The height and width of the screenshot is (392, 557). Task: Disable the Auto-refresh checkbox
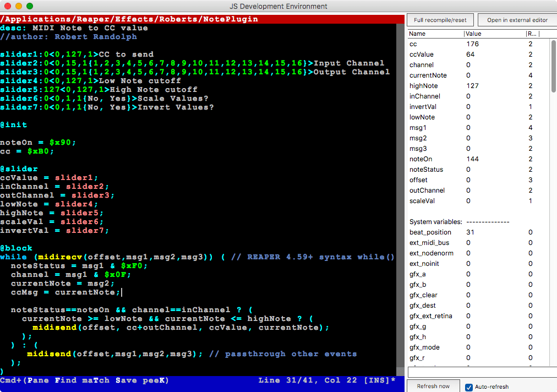coord(469,387)
